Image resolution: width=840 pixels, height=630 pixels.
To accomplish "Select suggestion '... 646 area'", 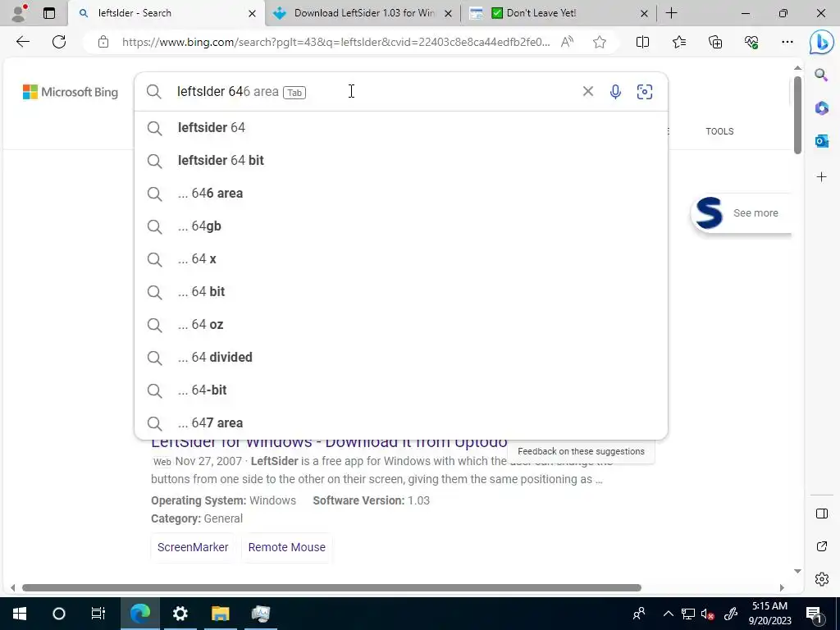I will click(x=400, y=193).
